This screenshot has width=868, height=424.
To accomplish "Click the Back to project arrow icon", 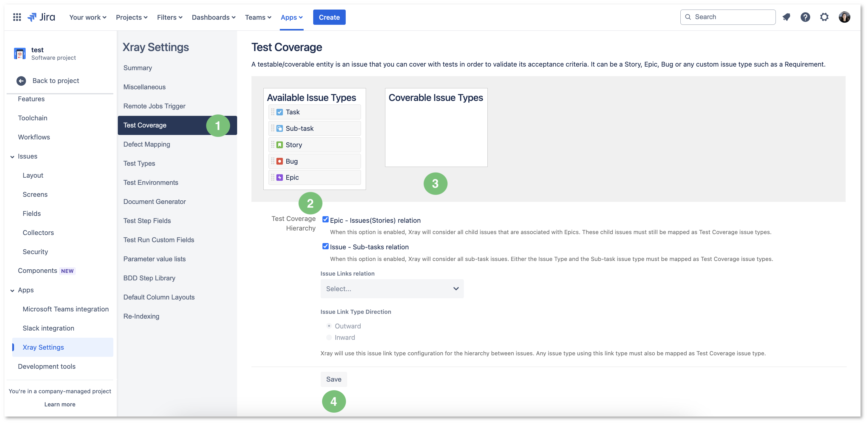I will (21, 81).
